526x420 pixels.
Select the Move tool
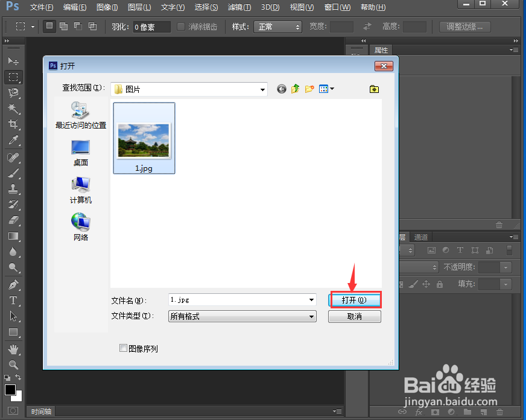(13, 61)
